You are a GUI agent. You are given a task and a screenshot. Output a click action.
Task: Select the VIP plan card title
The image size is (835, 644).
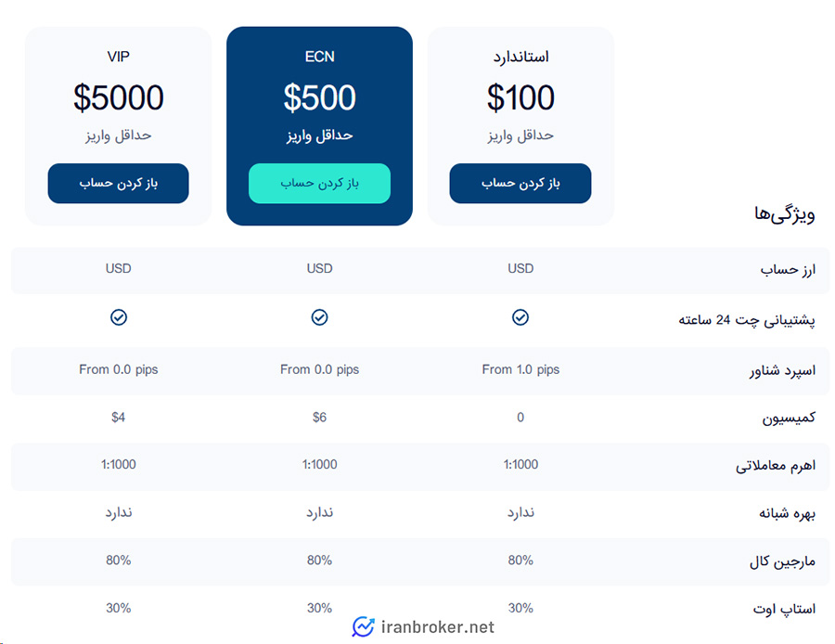[118, 57]
